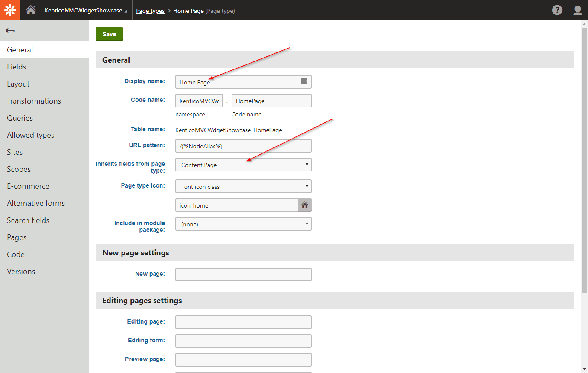
Task: Open the Versions tab
Action: pos(44,271)
